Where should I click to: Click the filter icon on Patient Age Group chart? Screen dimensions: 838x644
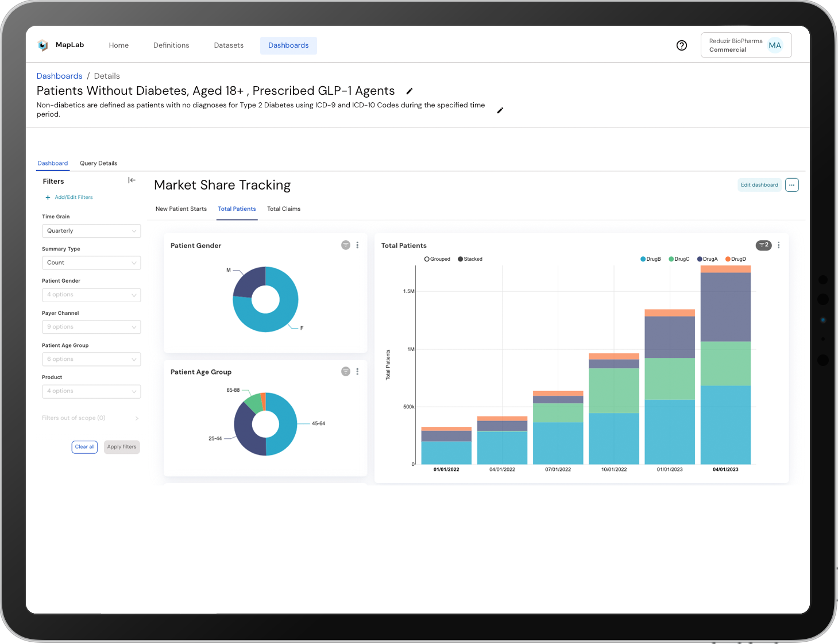pyautogui.click(x=345, y=372)
